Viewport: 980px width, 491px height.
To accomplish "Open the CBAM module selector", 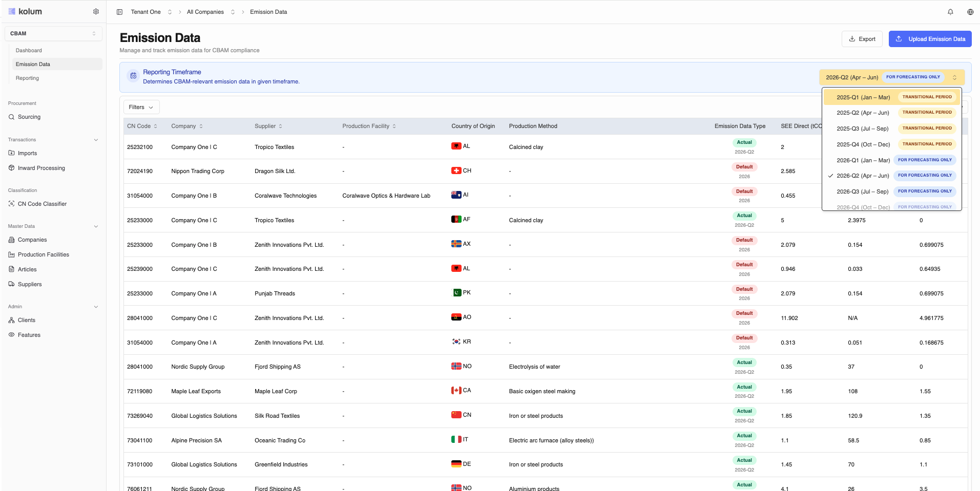I will [x=53, y=33].
